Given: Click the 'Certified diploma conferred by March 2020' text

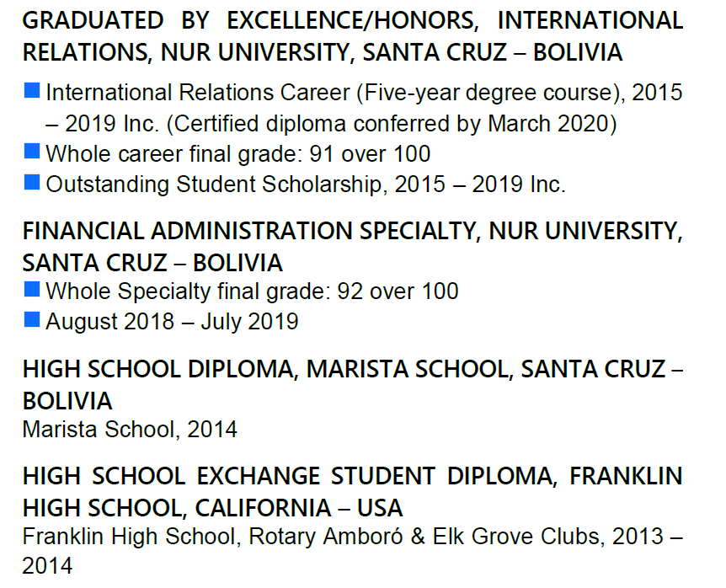Looking at the screenshot, I should (x=392, y=124).
